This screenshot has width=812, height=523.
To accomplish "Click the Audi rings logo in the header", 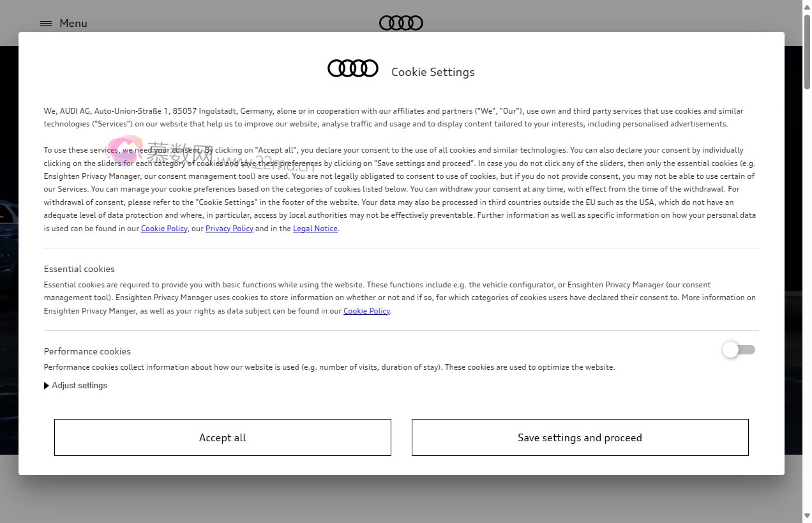I will point(401,23).
